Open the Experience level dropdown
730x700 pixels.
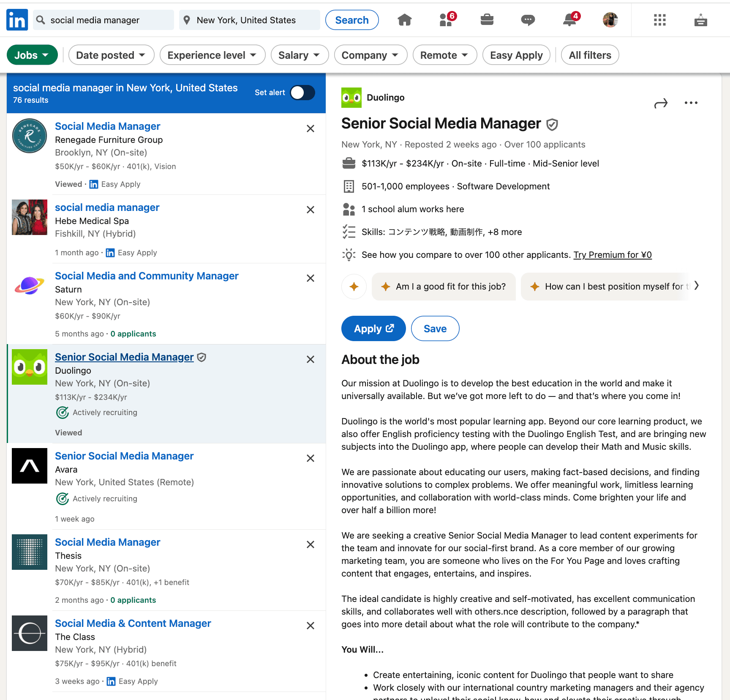click(x=212, y=55)
